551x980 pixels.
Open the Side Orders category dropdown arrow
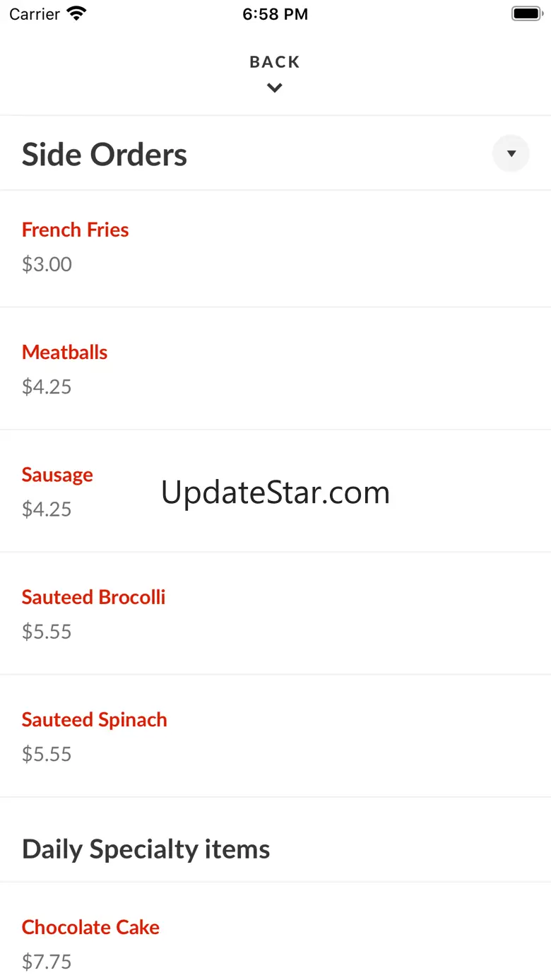point(511,153)
